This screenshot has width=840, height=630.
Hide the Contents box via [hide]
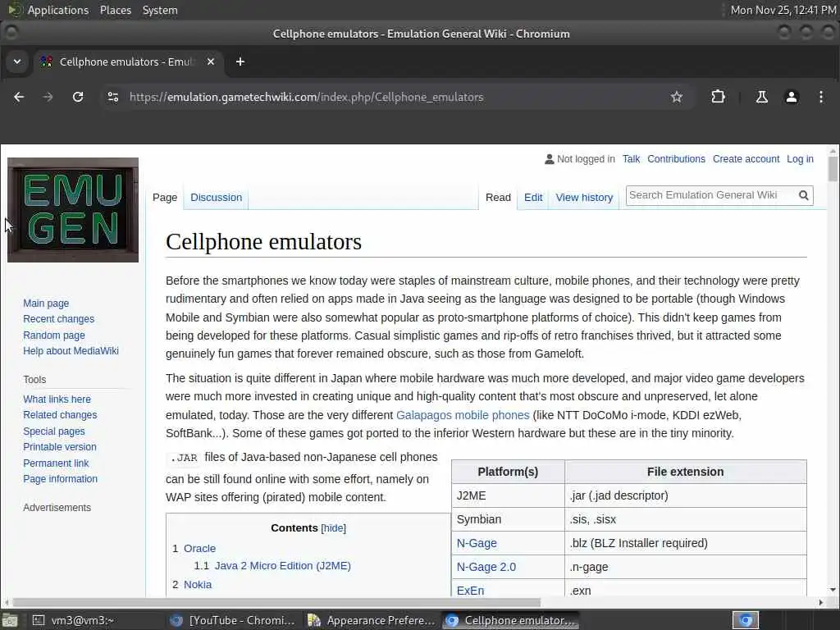[x=333, y=528]
